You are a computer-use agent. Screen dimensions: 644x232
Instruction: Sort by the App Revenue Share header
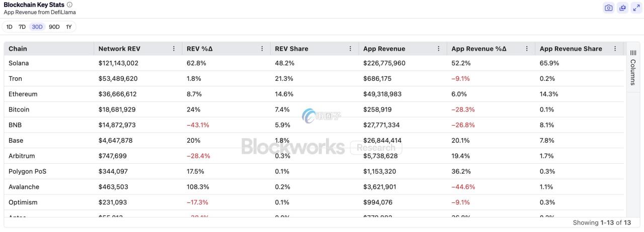571,49
